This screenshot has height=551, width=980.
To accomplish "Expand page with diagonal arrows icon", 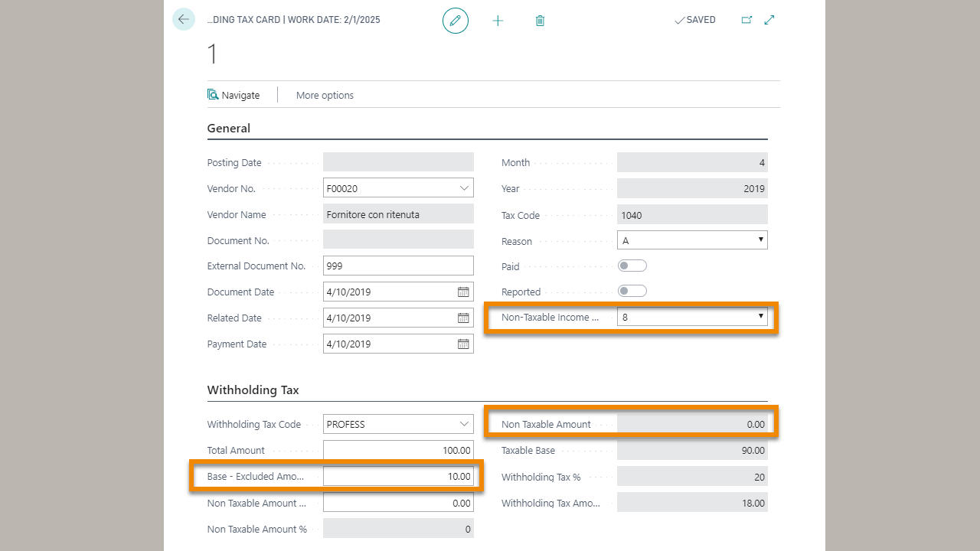I will coord(769,20).
